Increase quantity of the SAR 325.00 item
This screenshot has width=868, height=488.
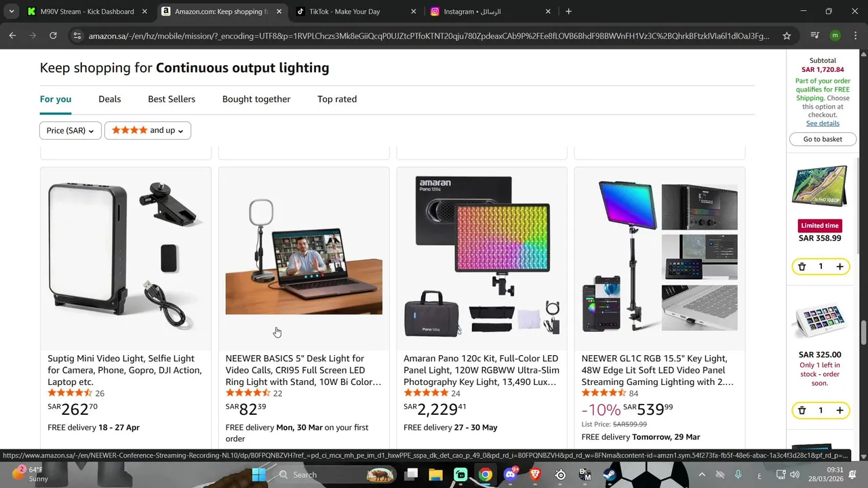840,410
